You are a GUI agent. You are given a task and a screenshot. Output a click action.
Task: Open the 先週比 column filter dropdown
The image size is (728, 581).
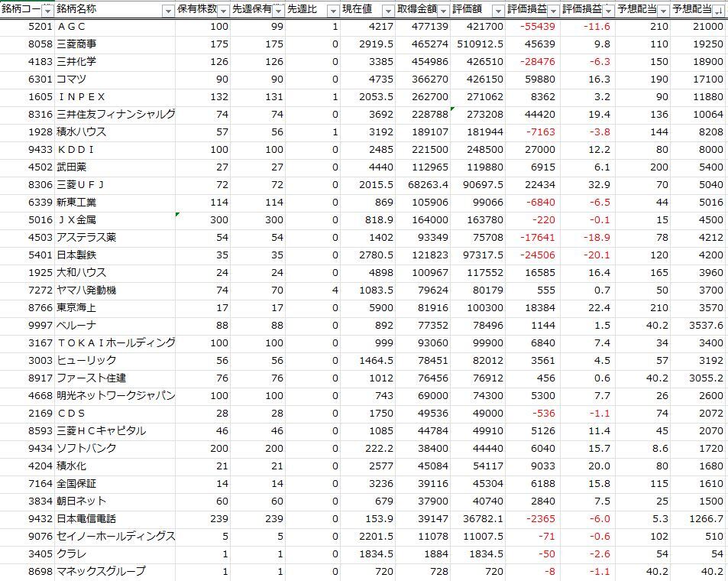[x=333, y=11]
